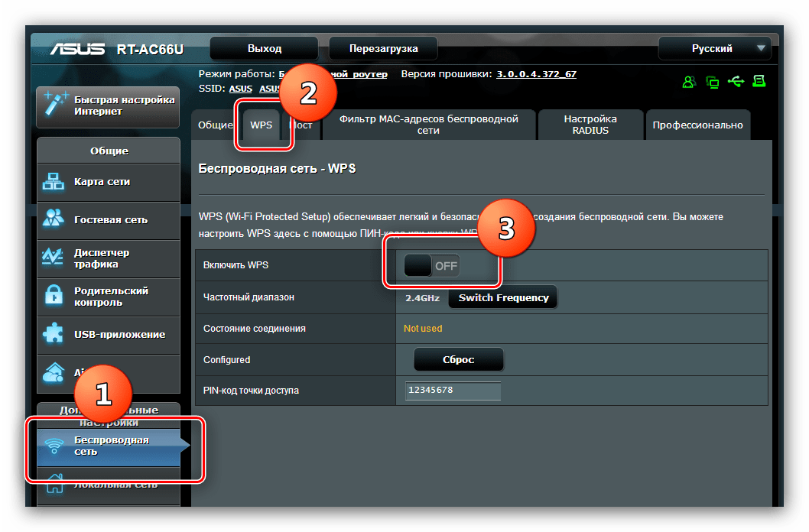809x532 pixels.
Task: Open the Настройка RADIUS tab
Action: [x=590, y=125]
